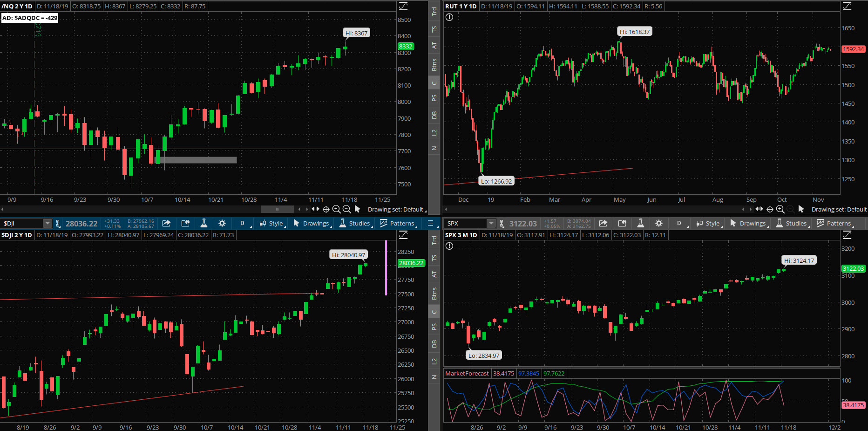Viewport: 868px width, 431px height.
Task: Open flask icon in SPX toolbar
Action: point(640,223)
